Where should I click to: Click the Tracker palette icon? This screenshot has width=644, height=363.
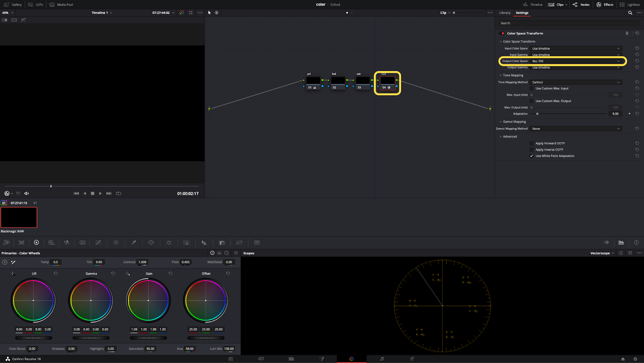point(169,243)
